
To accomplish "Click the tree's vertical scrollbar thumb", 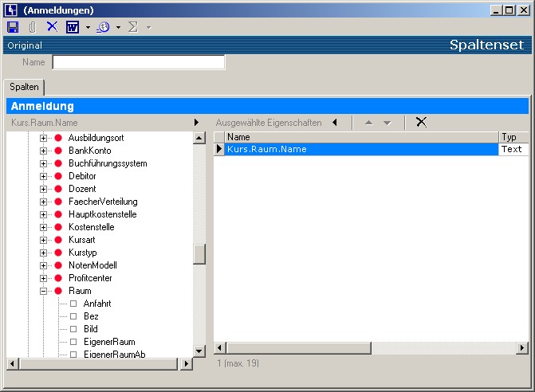I will click(x=199, y=253).
